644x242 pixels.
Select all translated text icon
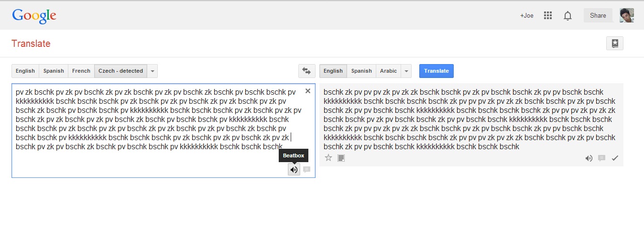341,158
